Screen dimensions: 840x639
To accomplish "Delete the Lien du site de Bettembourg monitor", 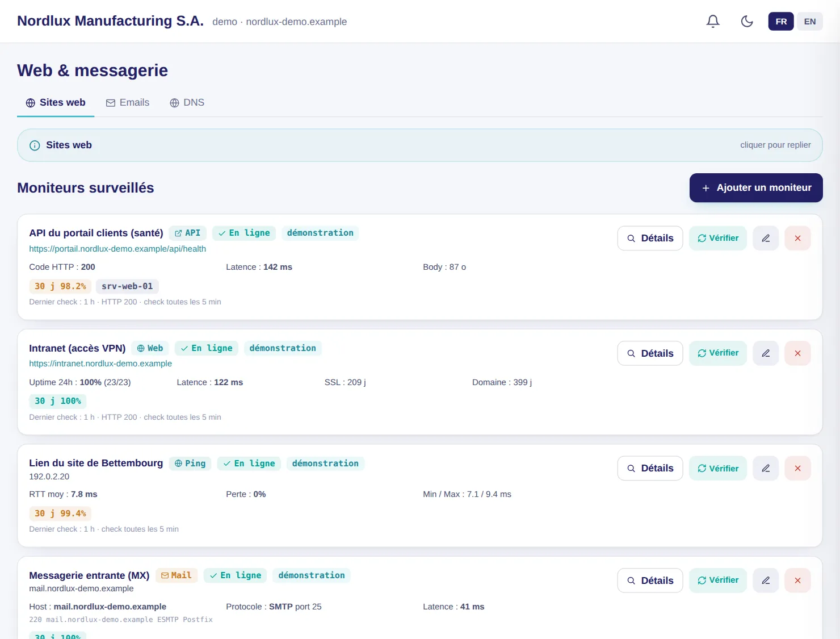I will tap(797, 468).
